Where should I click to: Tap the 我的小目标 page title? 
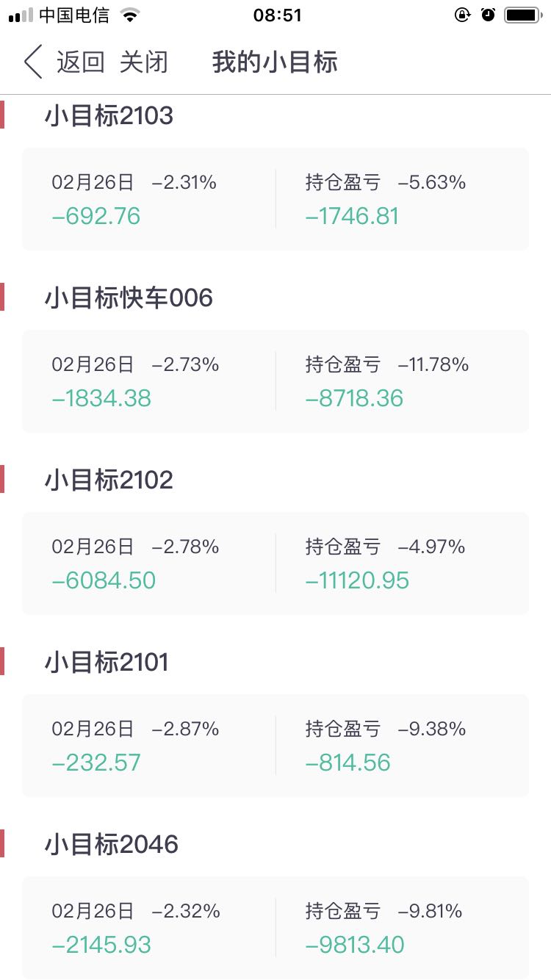[x=275, y=62]
